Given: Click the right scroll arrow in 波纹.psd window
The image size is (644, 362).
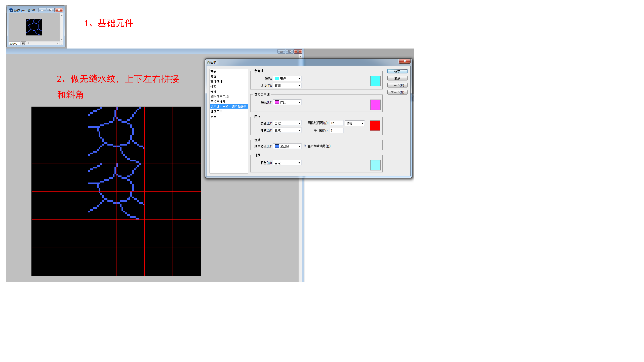Looking at the screenshot, I should (x=58, y=43).
